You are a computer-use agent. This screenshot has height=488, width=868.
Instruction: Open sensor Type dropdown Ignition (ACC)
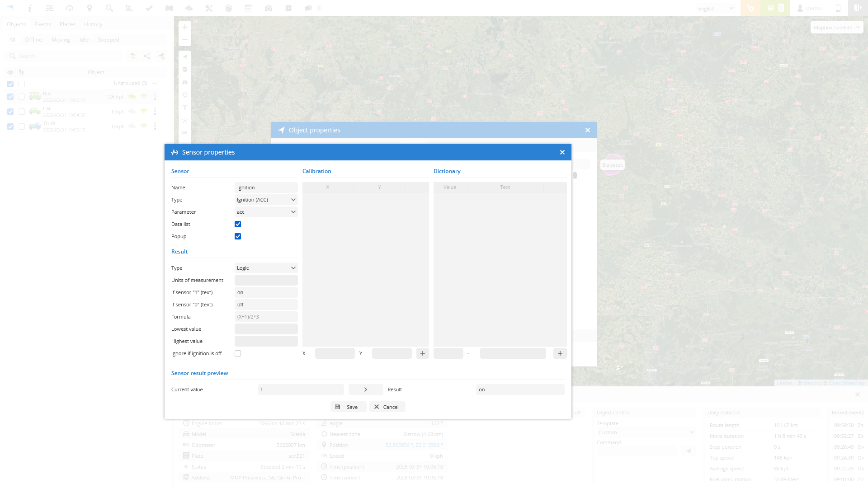pyautogui.click(x=266, y=200)
